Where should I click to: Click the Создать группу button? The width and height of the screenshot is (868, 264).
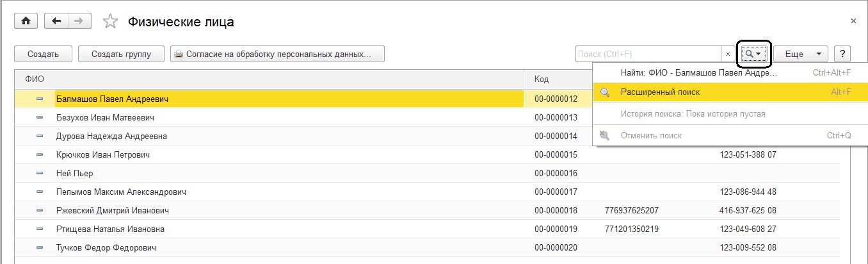pyautogui.click(x=121, y=54)
